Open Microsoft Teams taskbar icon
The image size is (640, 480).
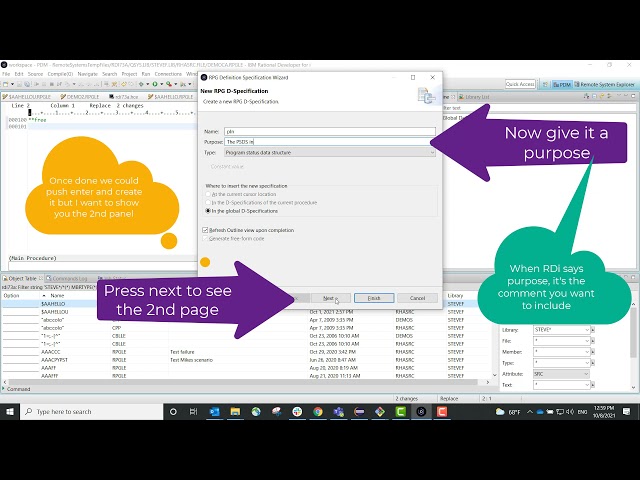338,412
